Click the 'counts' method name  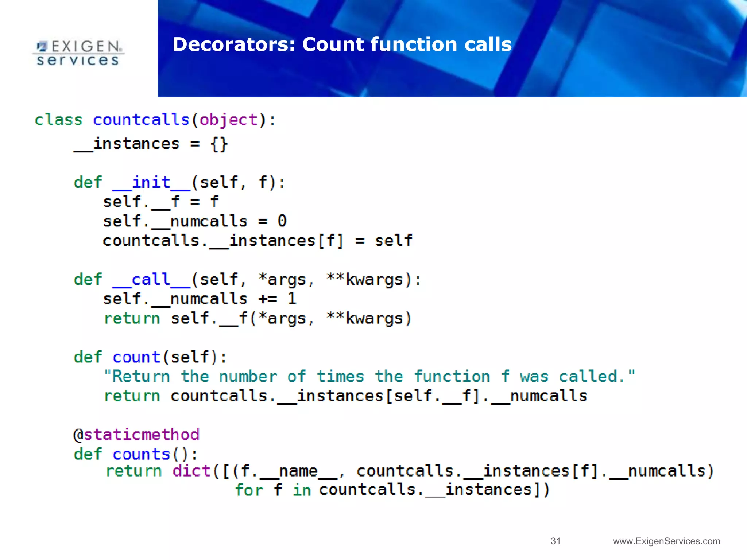coord(141,454)
